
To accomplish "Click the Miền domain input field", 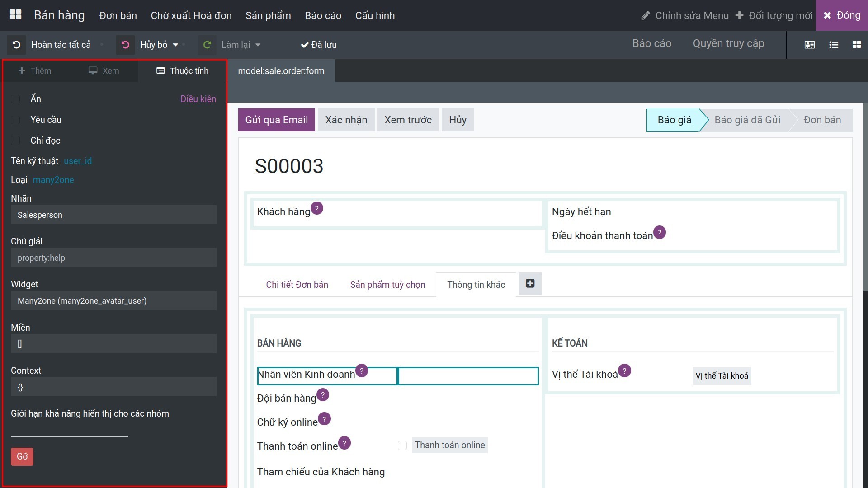I will tap(113, 344).
